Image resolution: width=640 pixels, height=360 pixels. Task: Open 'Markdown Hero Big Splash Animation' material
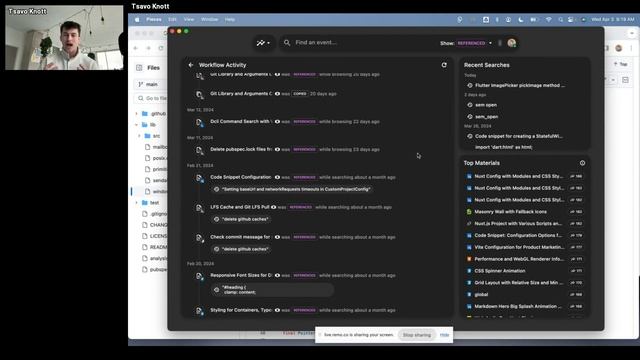pos(518,306)
